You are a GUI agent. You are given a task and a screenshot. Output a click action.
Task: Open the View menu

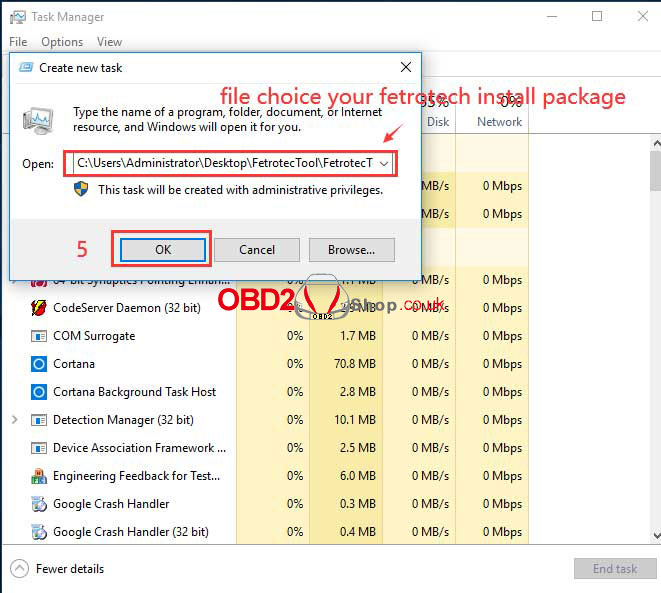point(109,42)
